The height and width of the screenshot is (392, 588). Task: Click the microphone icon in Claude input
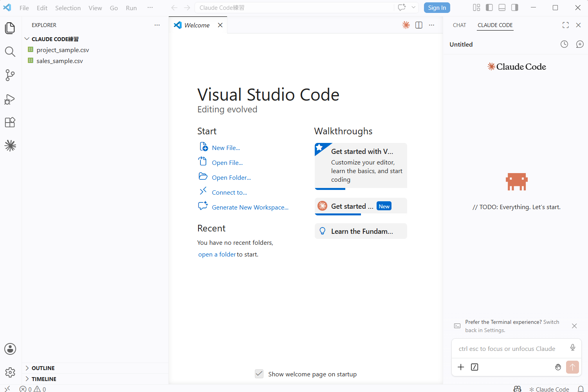pyautogui.click(x=573, y=347)
